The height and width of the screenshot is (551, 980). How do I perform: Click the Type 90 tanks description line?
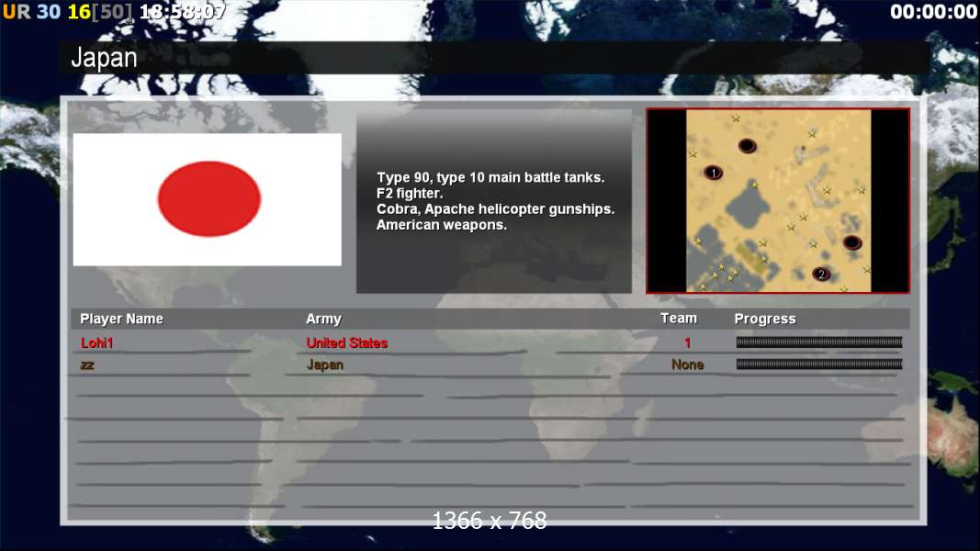click(x=490, y=177)
